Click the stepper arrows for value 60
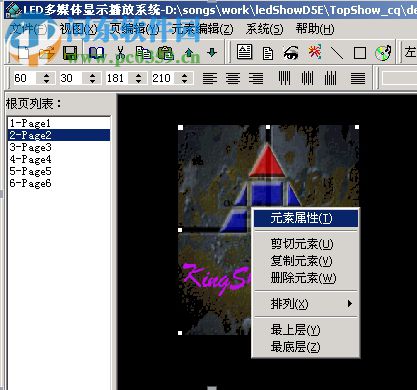Screen dimensions: 417x390 [47, 78]
